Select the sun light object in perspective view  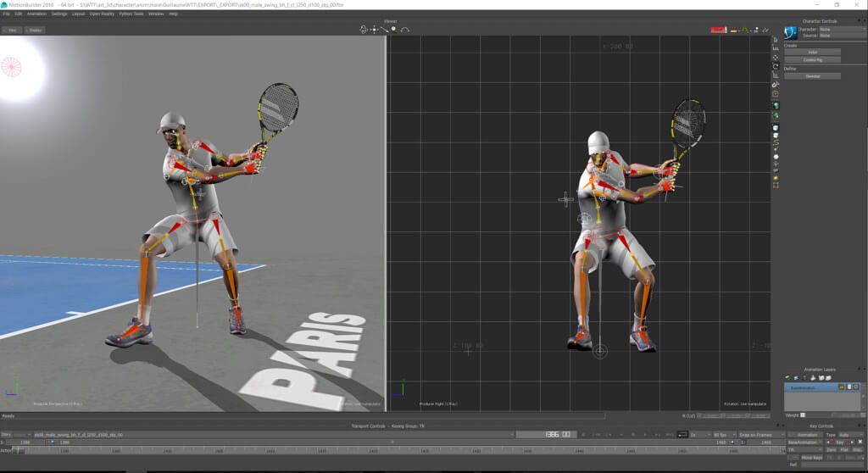click(x=11, y=67)
